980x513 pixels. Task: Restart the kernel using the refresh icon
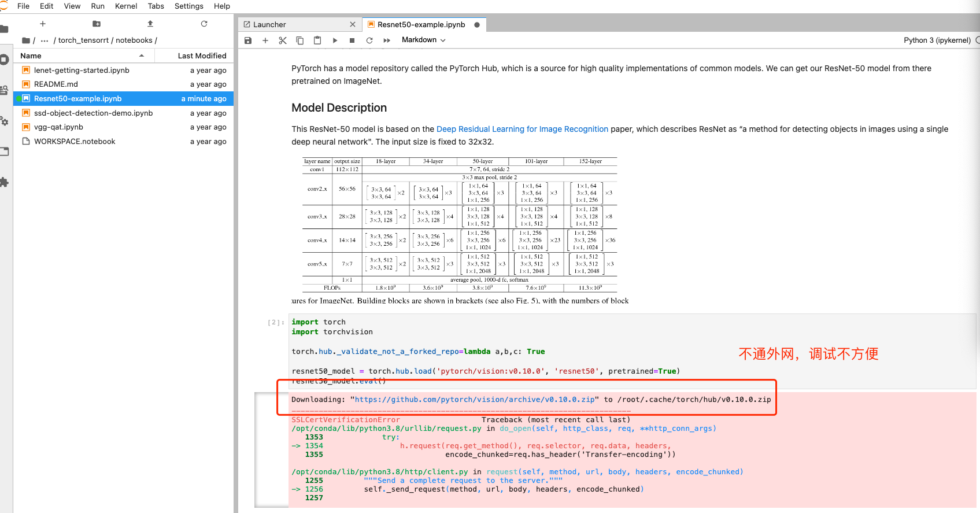click(x=369, y=40)
